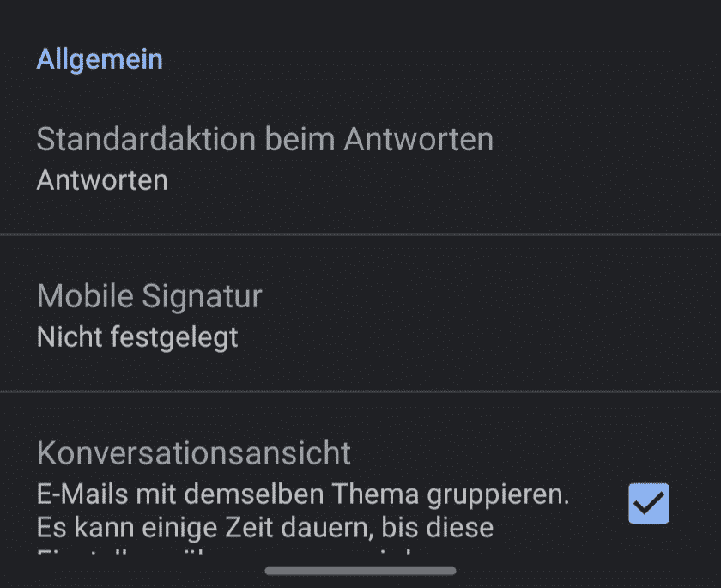Open the Mobile Signatur setting
Screen dimensions: 721x588
pos(149,296)
